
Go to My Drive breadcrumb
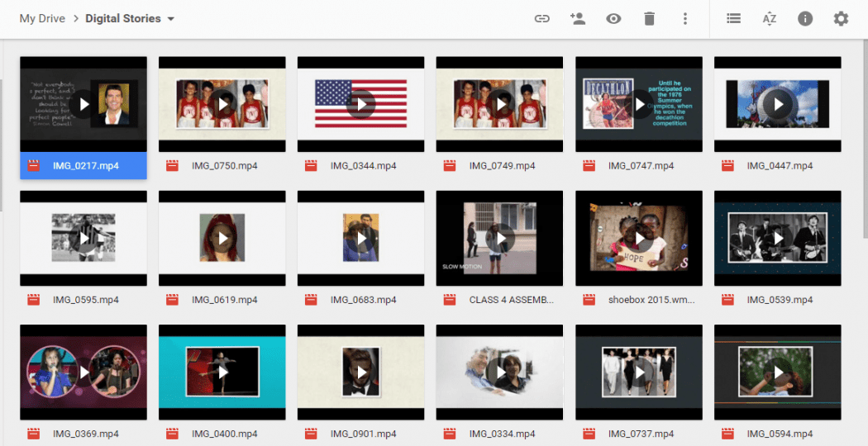(42, 18)
